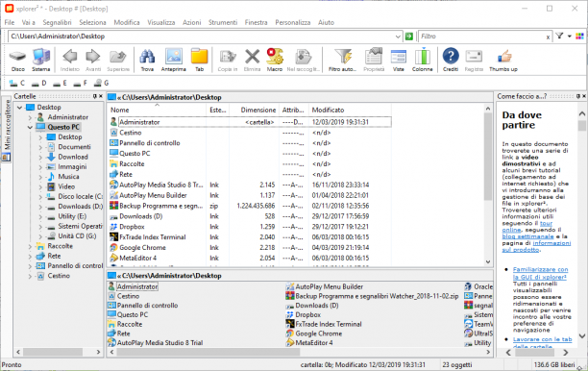Go back with the Indietro arrow
The width and height of the screenshot is (588, 371).
(x=70, y=60)
